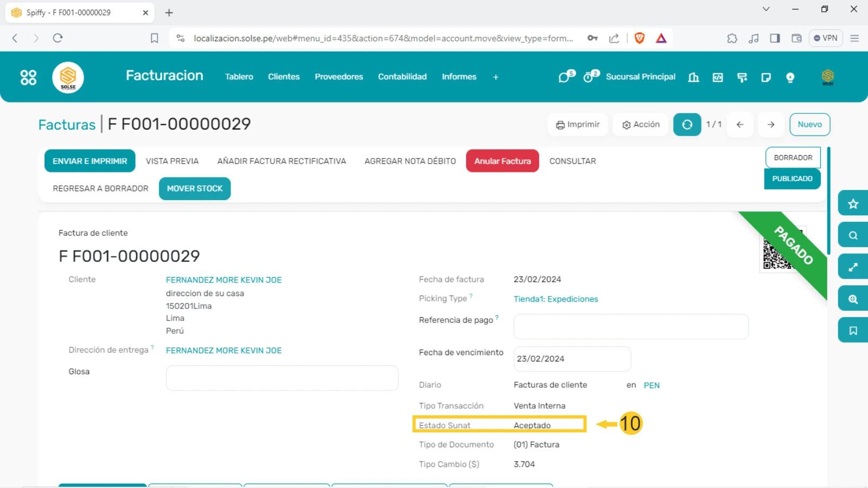Expand the plus menu in navbar

(495, 78)
